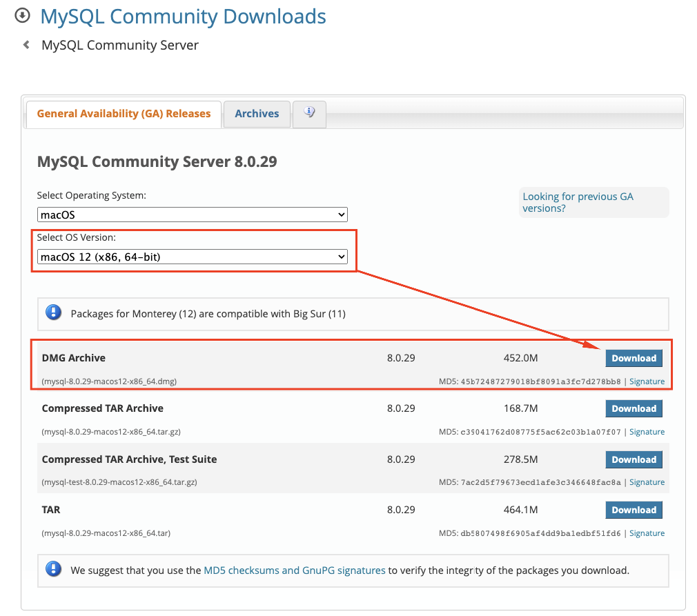697x616 pixels.
Task: Click the MySQL Community Server 8.0.29 heading
Action: pos(157,161)
